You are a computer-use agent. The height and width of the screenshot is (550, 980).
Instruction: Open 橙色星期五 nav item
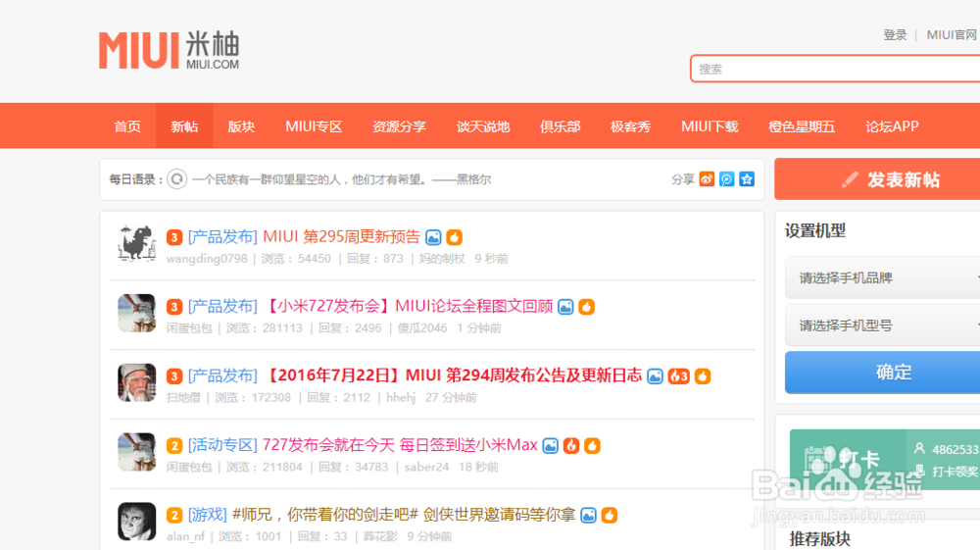pos(802,126)
